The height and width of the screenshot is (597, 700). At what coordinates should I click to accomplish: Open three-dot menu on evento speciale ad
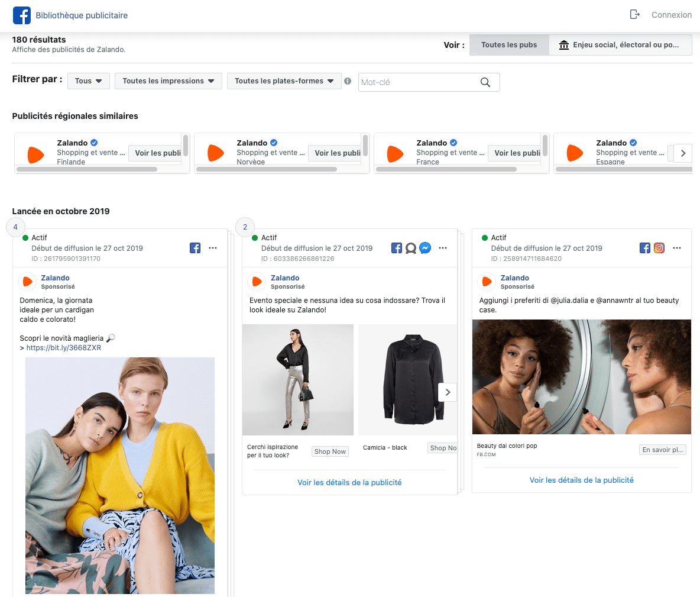[443, 248]
